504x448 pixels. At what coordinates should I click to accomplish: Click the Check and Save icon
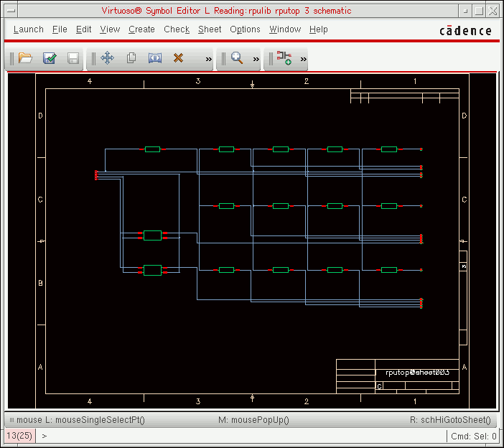50,58
